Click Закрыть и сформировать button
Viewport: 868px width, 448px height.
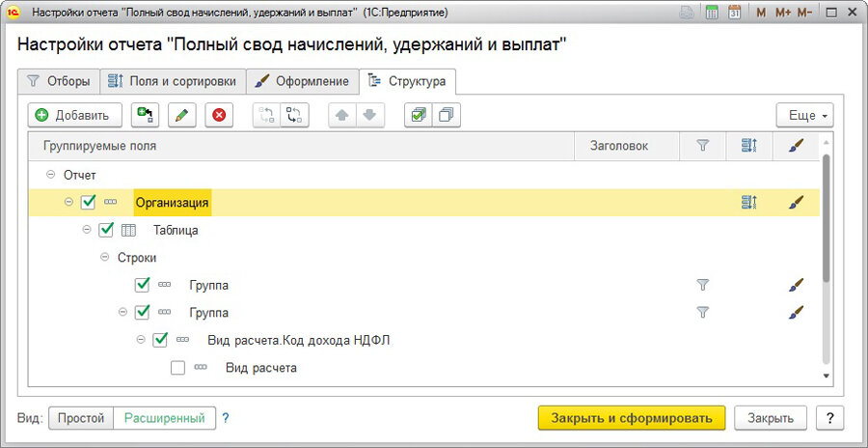point(632,418)
